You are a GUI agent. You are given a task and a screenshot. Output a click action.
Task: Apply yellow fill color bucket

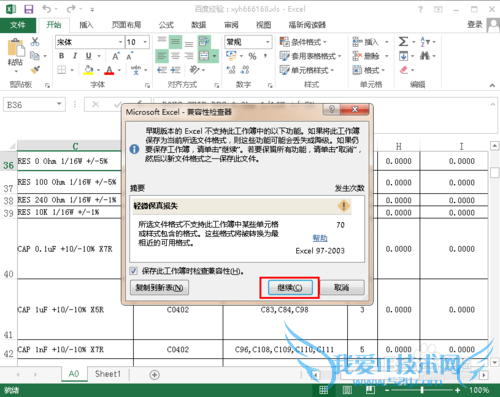(88, 70)
